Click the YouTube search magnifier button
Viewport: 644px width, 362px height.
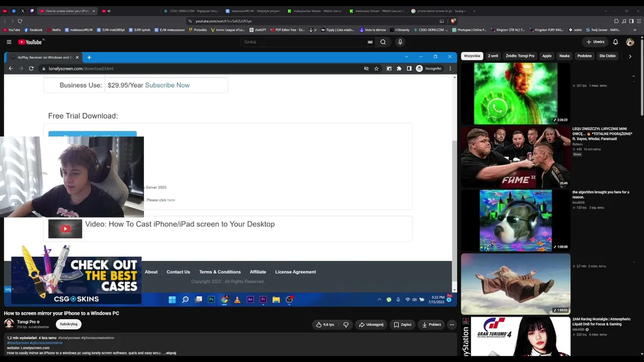[x=383, y=42]
